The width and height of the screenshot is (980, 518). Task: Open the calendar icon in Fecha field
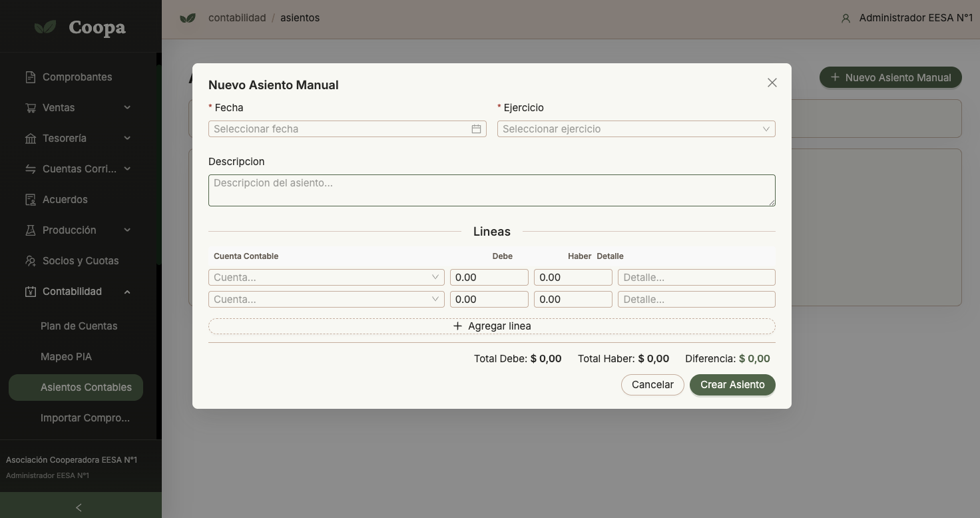coord(476,129)
